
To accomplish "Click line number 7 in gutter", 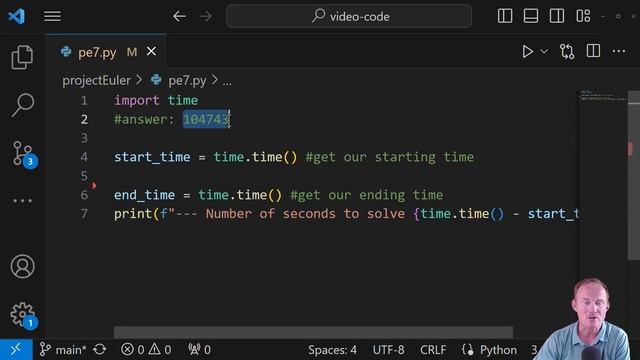I will tap(84, 213).
